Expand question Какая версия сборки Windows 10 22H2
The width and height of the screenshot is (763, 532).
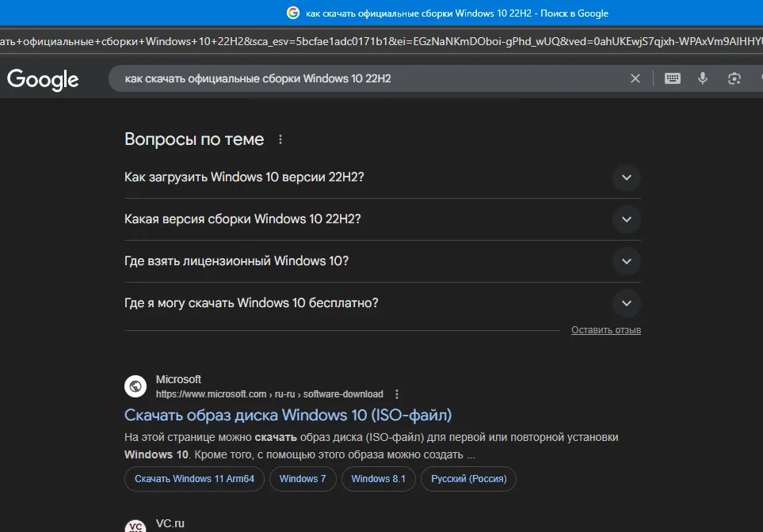click(x=626, y=219)
